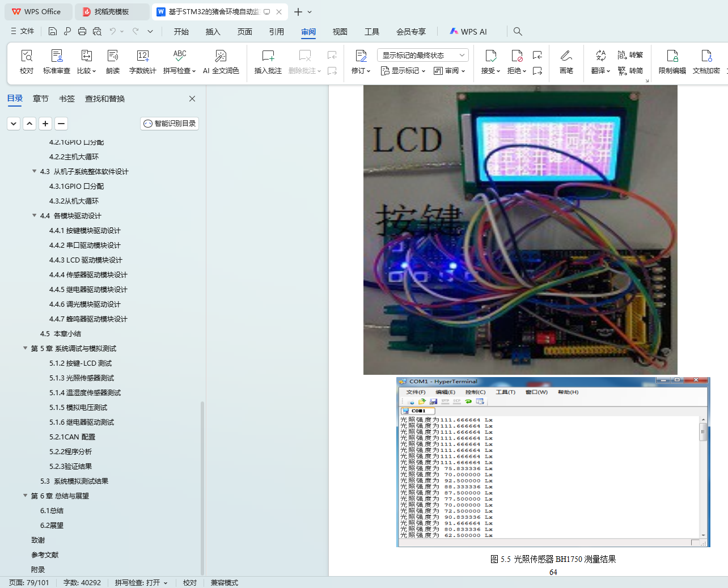Collapse the 第 5 章 系统调试与模拟测试 node
Screen dimensions: 728x588
pos(26,348)
